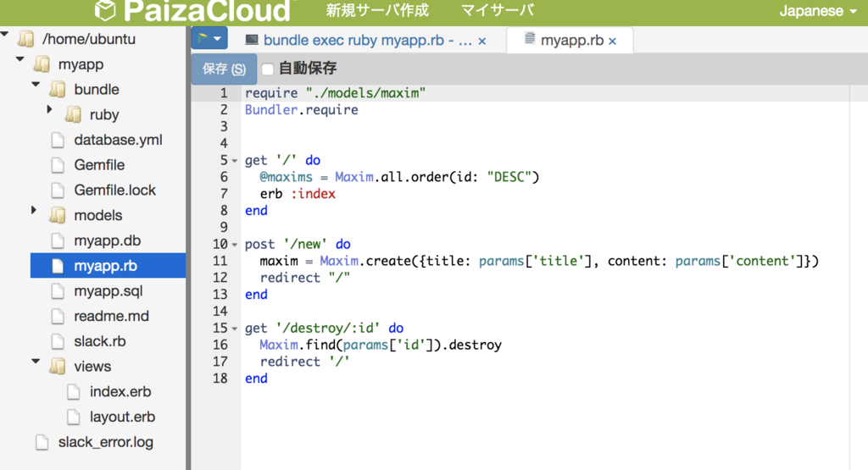Click the 'Maxim.find' destroy line
This screenshot has height=470, width=868.
[x=381, y=345]
